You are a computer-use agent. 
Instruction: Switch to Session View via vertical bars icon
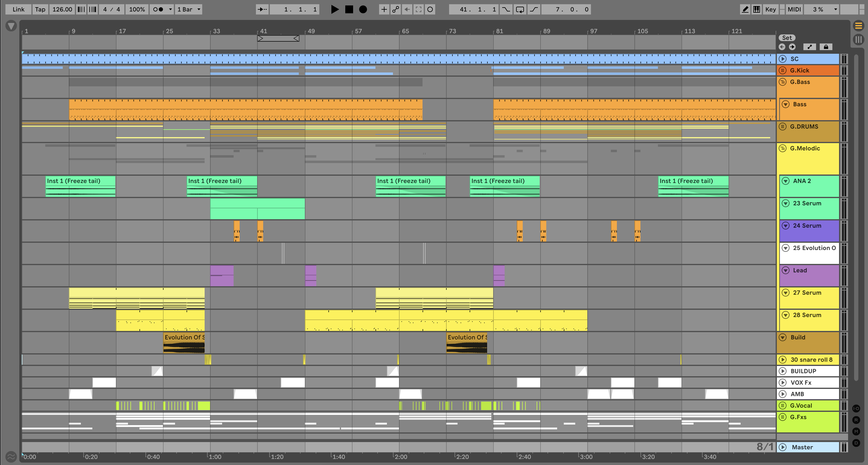[858, 40]
